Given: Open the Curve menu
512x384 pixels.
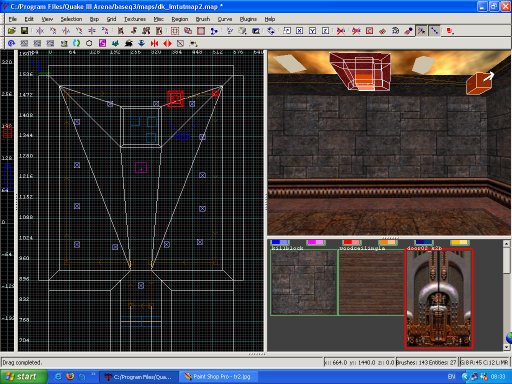Looking at the screenshot, I should [225, 19].
